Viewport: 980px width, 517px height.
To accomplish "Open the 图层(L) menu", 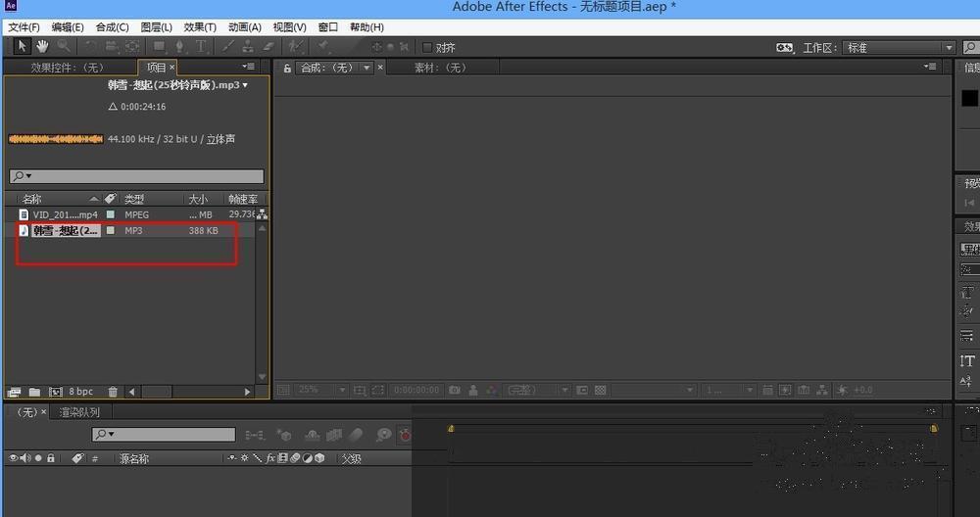I will click(156, 27).
